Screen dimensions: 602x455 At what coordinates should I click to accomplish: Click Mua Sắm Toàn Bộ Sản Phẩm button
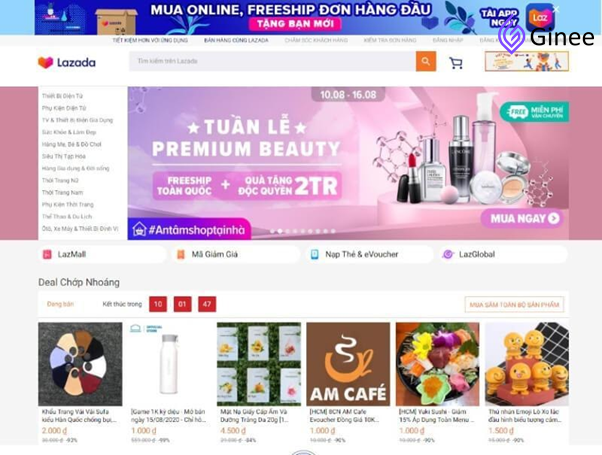[514, 305]
